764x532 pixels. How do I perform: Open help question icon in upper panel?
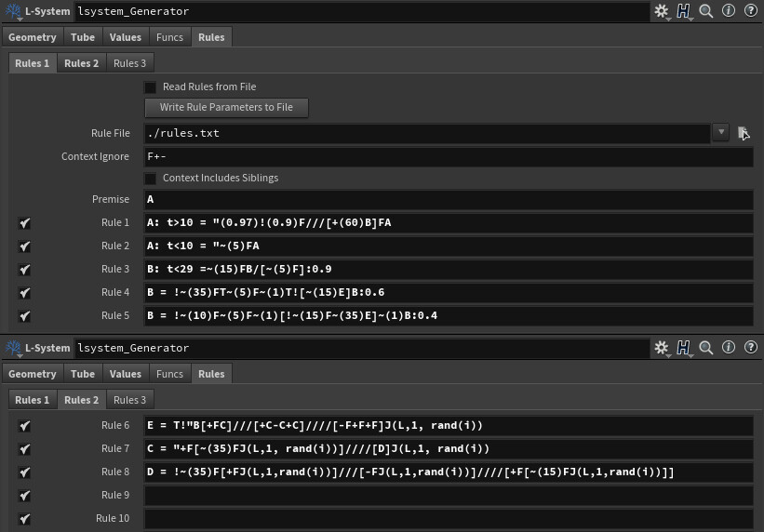(751, 10)
